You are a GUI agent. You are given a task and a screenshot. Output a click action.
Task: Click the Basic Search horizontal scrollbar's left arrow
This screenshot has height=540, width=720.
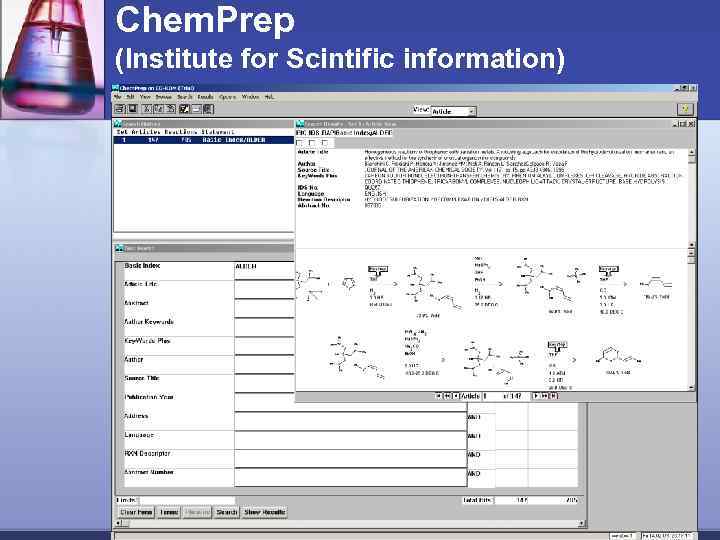tap(118, 523)
